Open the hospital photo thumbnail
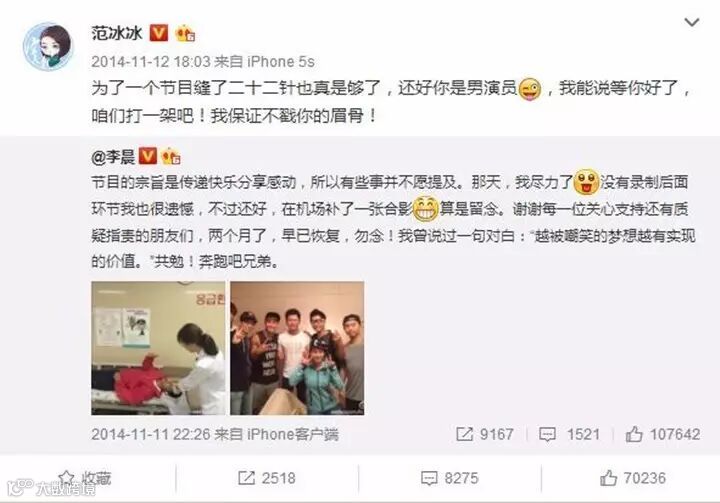This screenshot has height=503, width=720. pyautogui.click(x=158, y=348)
